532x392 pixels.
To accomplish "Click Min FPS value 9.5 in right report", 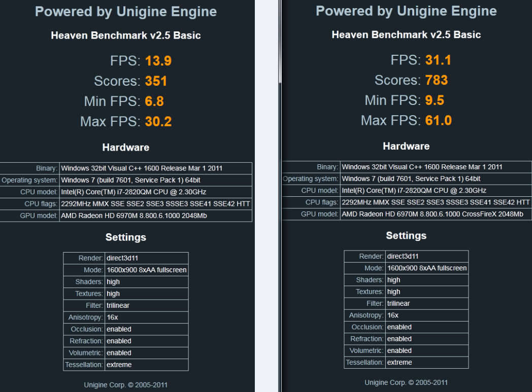I will pos(435,100).
